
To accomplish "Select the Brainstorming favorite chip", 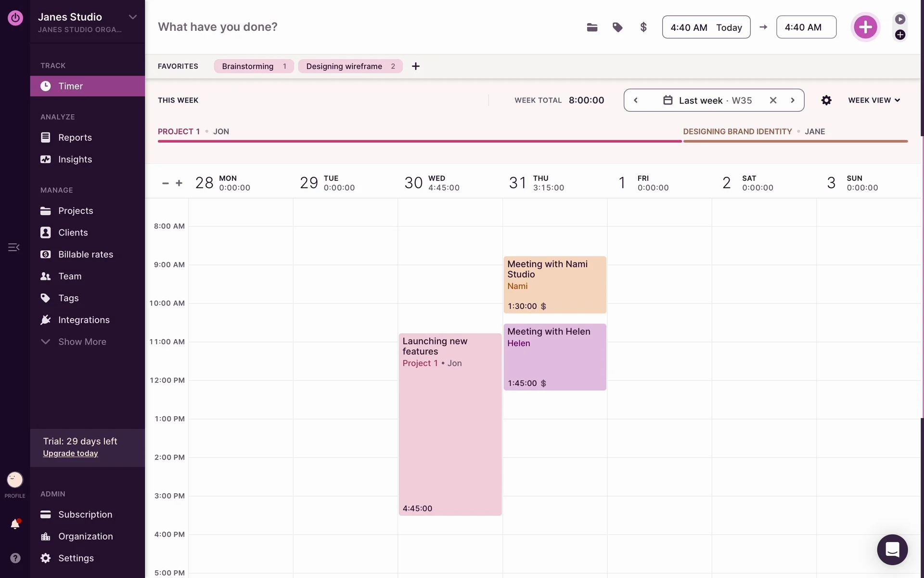I will [248, 66].
